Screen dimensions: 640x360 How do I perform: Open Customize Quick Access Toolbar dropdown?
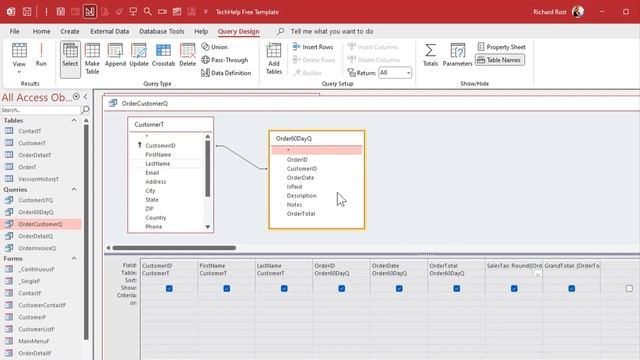coord(206,12)
